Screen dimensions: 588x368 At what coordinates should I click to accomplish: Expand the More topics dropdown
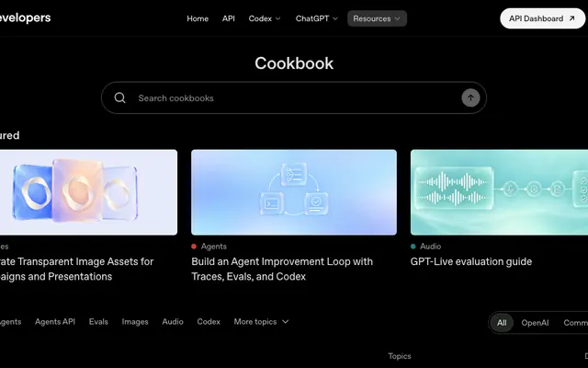point(261,322)
